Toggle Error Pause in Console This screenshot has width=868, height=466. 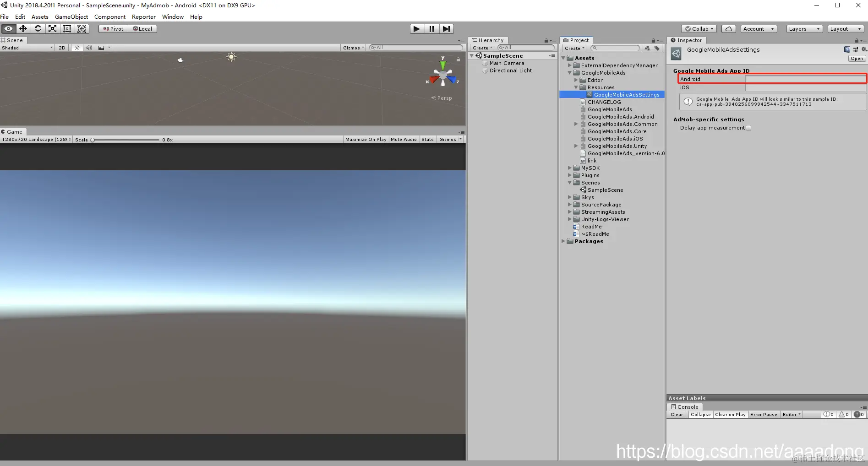764,415
